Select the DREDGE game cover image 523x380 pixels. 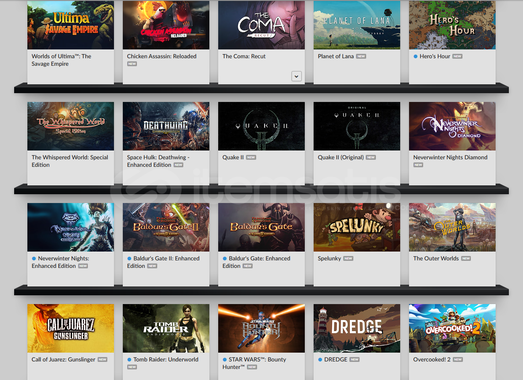tap(357, 328)
